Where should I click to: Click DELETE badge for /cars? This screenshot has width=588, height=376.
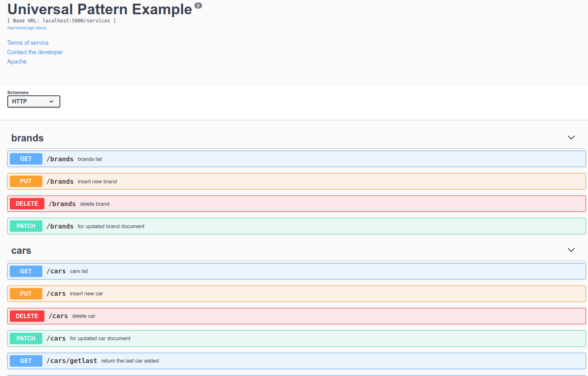(x=27, y=316)
